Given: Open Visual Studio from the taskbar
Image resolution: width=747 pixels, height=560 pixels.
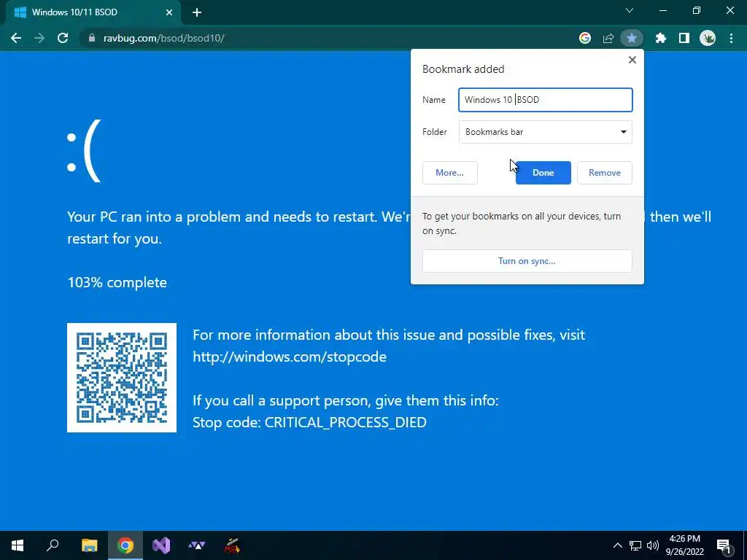Looking at the screenshot, I should tap(161, 545).
